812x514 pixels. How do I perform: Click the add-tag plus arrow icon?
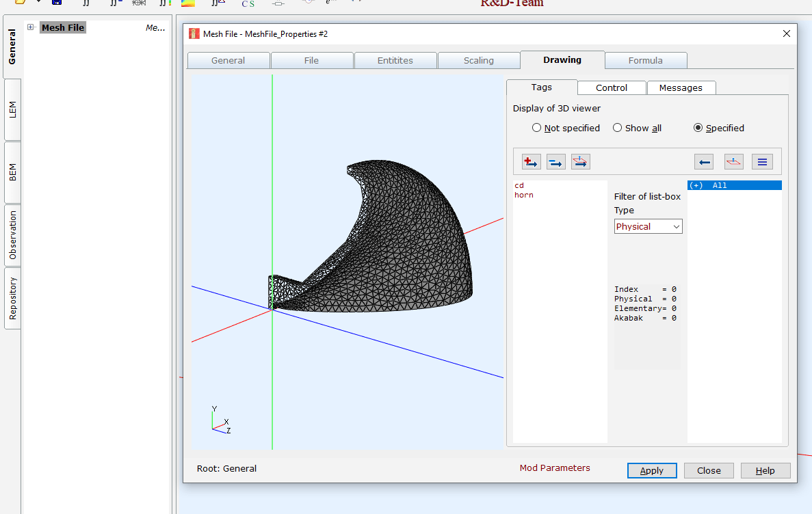tap(531, 162)
